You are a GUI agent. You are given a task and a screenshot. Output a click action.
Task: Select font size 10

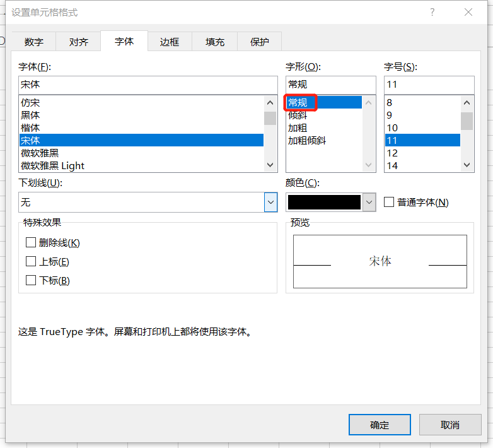click(x=422, y=127)
